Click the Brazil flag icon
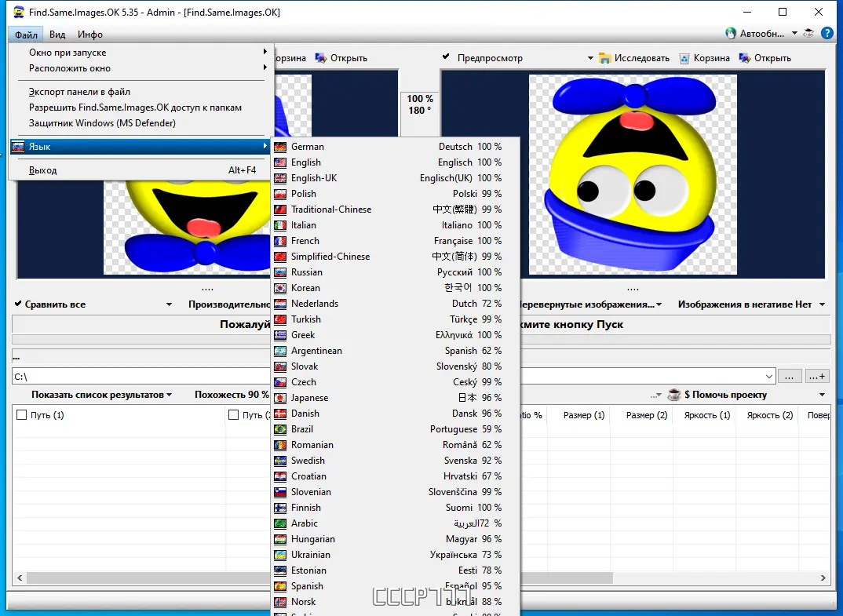 [280, 429]
